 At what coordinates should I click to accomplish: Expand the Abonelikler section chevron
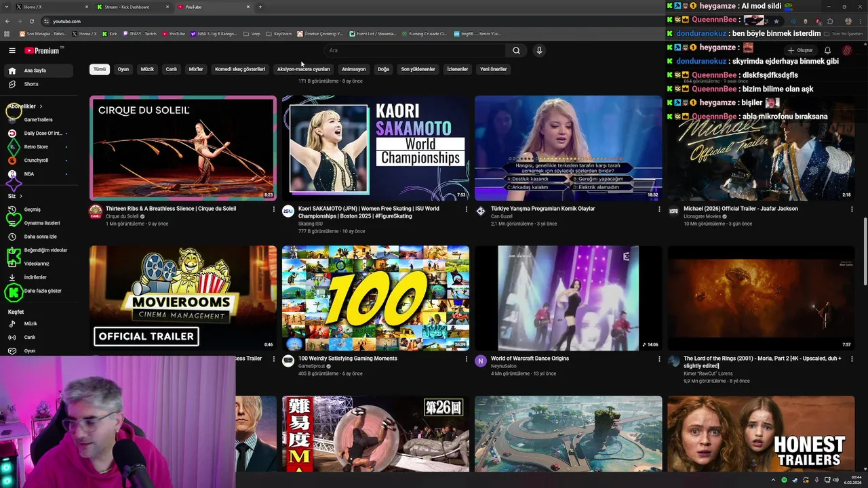point(41,106)
